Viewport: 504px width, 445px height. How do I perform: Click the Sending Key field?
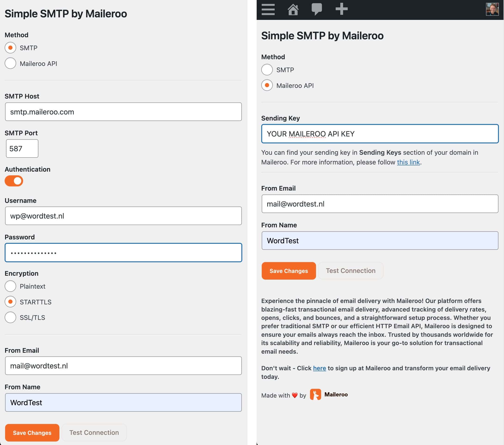[x=380, y=134]
